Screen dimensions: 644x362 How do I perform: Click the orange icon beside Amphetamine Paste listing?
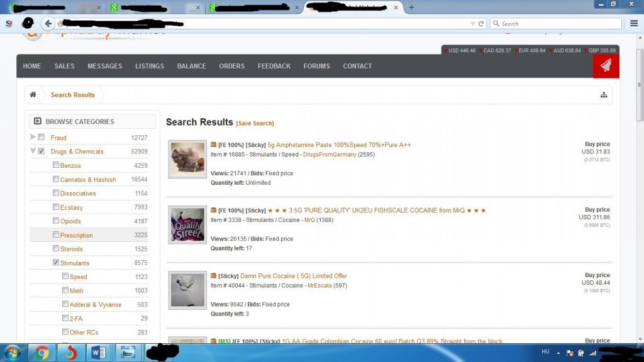pyautogui.click(x=214, y=145)
